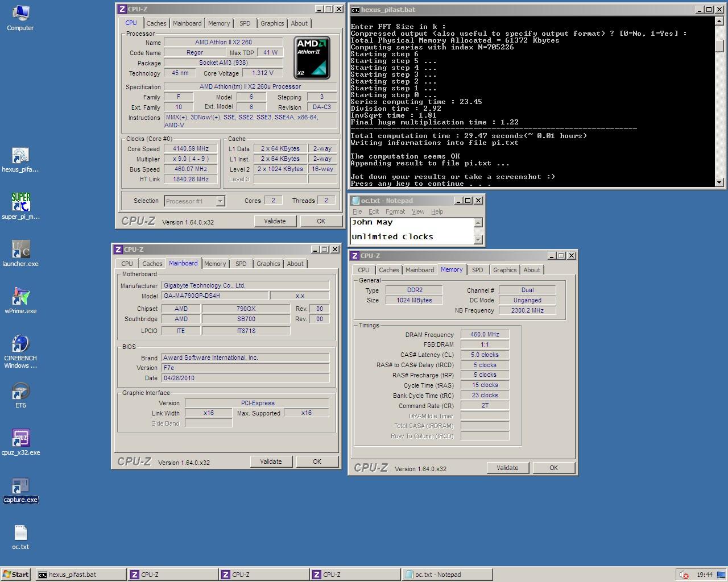Click the Core Speed value 4140.59 MHz
The height and width of the screenshot is (582, 728).
(191, 148)
